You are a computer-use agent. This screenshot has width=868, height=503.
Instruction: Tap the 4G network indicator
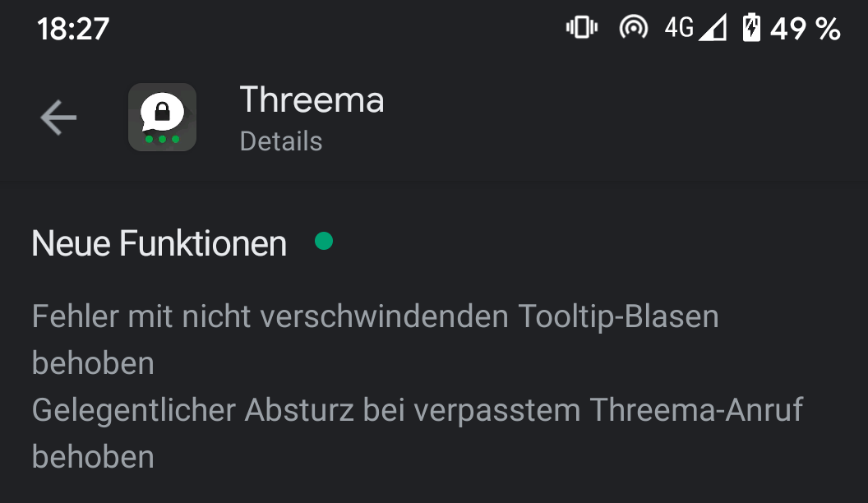(x=679, y=28)
